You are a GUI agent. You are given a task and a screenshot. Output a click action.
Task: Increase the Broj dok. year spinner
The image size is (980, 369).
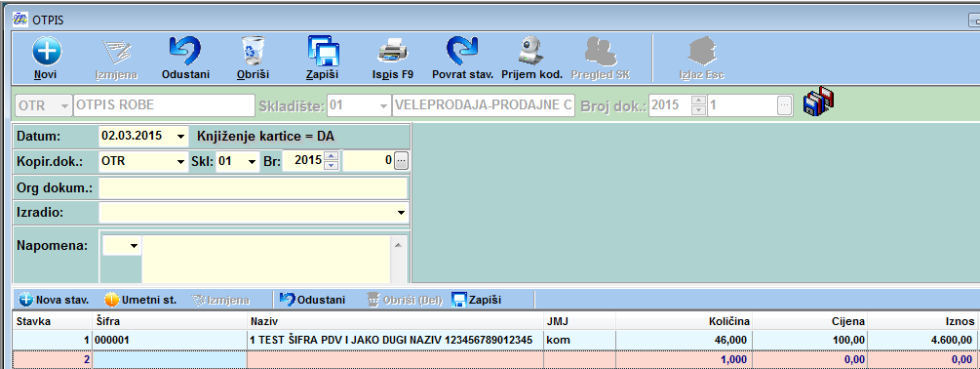coord(698,101)
